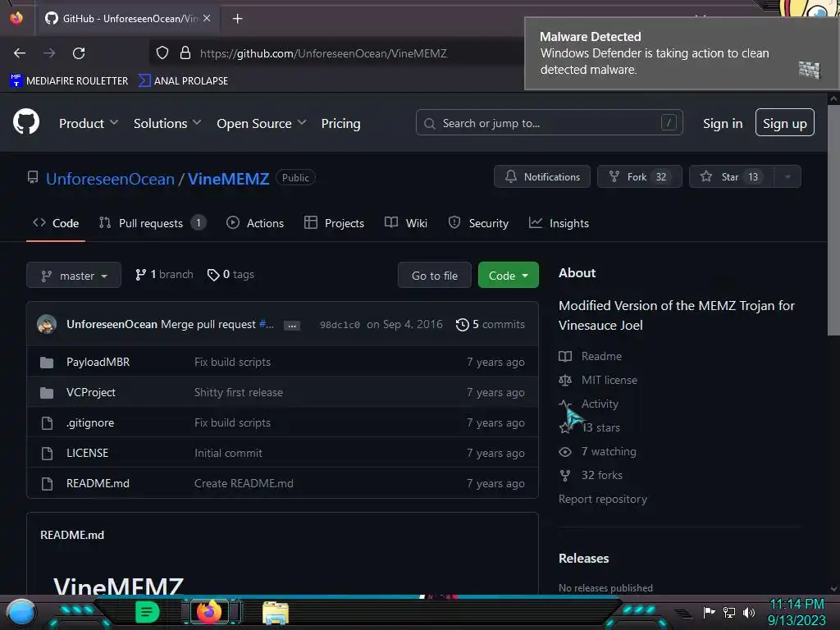Reload the page with the refresh icon

point(79,53)
